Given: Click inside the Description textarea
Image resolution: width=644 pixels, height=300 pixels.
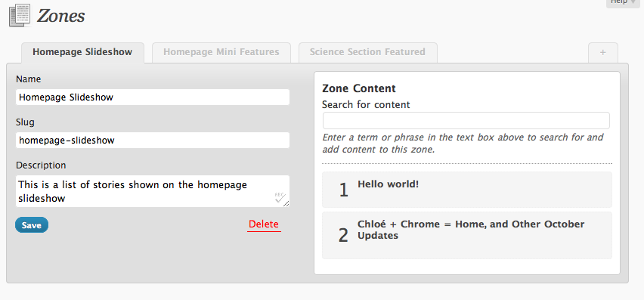Looking at the screenshot, I should click(153, 191).
